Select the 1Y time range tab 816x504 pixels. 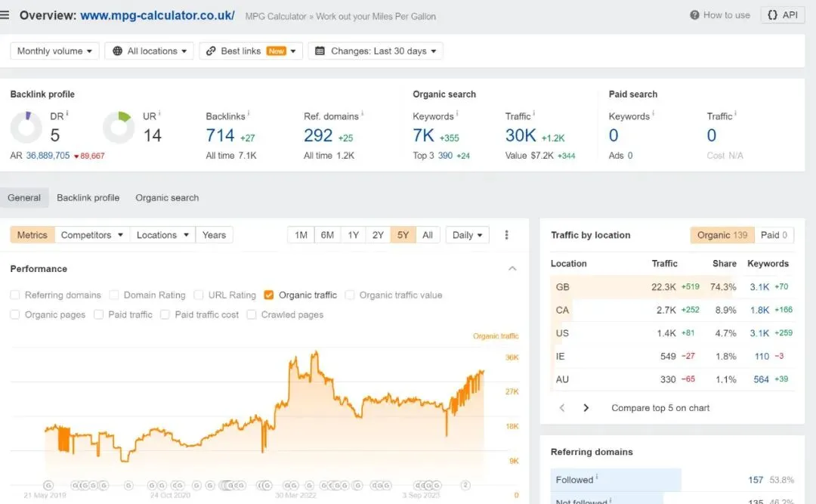pos(354,235)
